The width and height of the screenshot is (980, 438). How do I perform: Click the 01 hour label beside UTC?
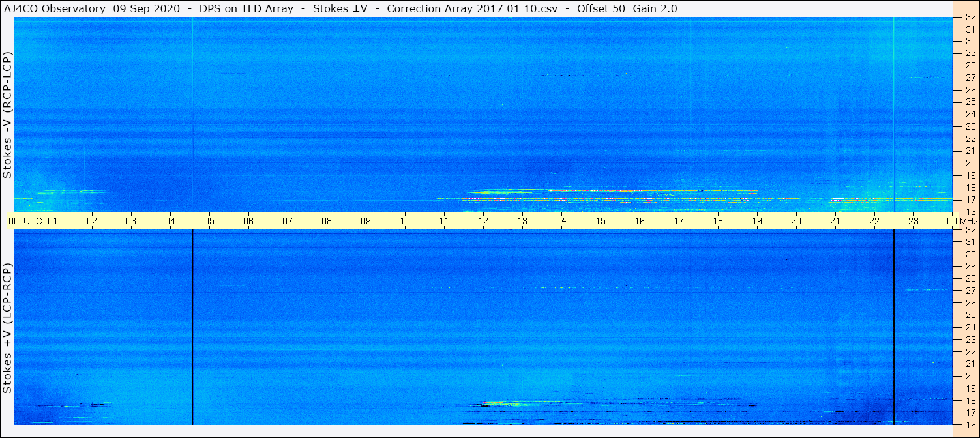coord(53,221)
